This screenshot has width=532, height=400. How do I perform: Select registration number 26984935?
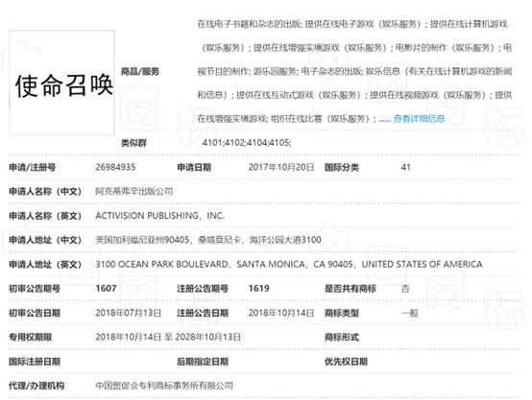115,167
